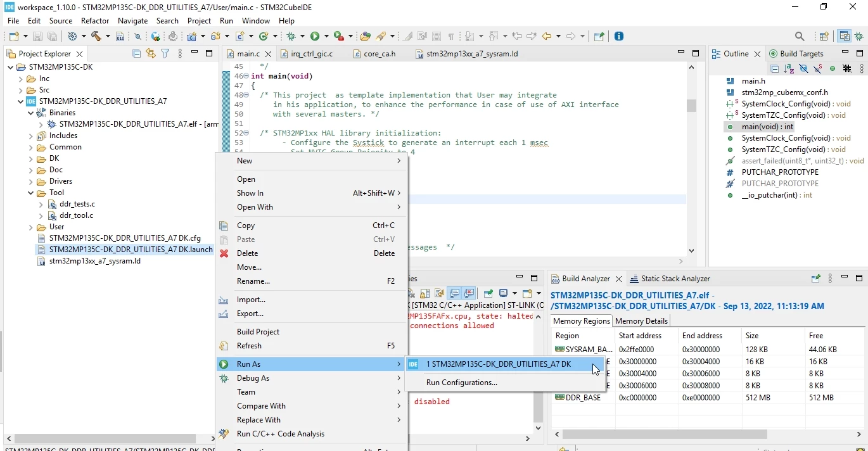Click the Save toolbar icon
Screen dimensions: 868x451
click(37, 36)
